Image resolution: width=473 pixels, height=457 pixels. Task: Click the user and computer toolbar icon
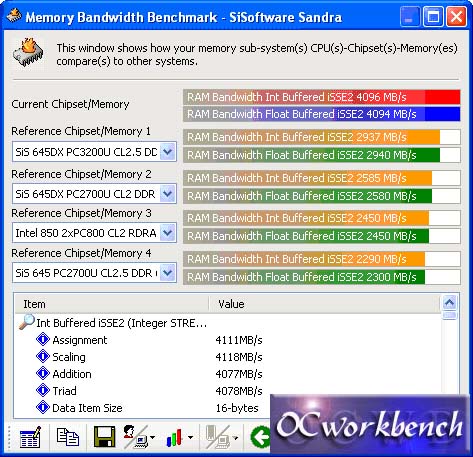click(x=138, y=437)
